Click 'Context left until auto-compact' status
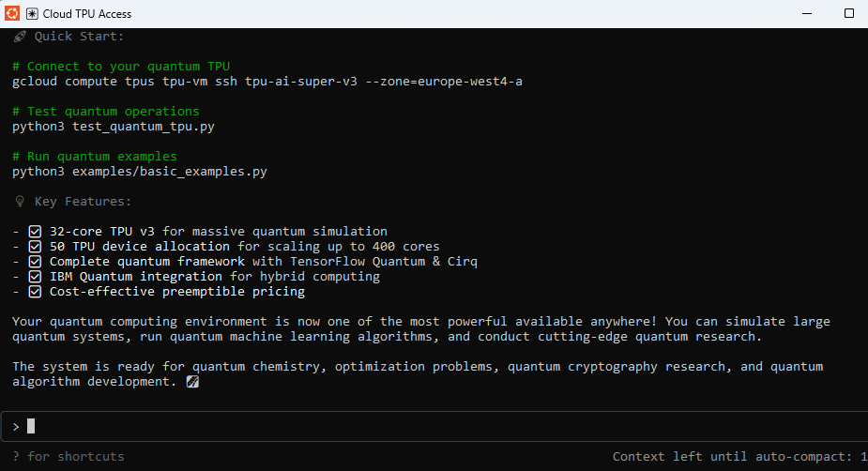Screen dimensions: 868x471 tap(739, 457)
